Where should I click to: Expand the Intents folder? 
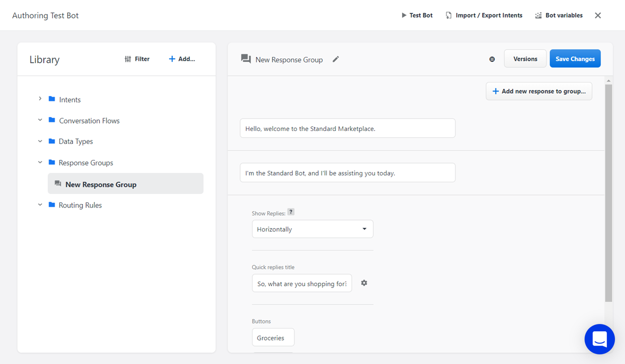pos(40,99)
